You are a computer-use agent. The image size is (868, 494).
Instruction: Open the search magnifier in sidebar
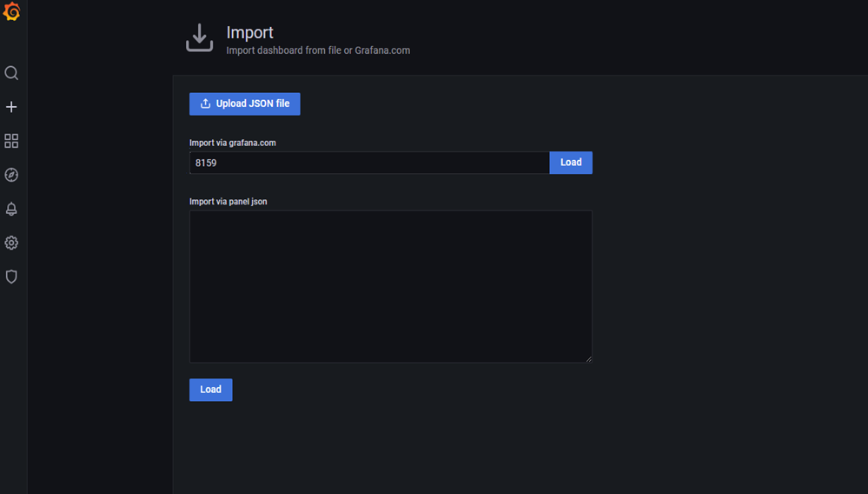11,73
